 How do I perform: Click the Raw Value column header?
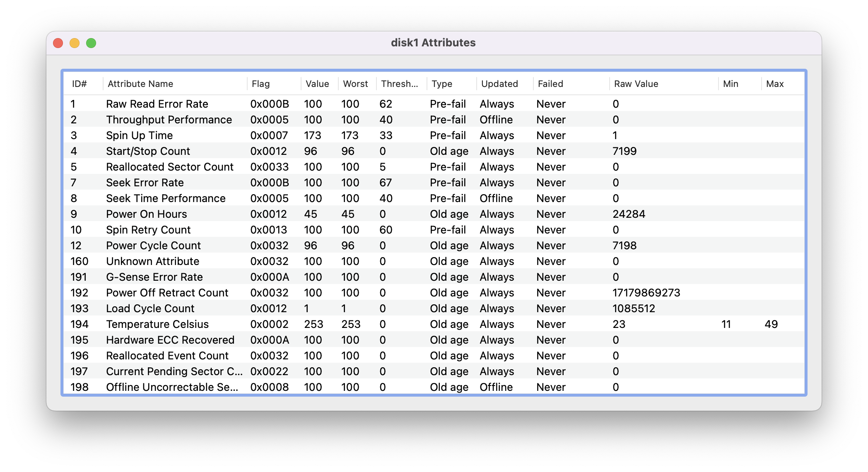click(636, 84)
